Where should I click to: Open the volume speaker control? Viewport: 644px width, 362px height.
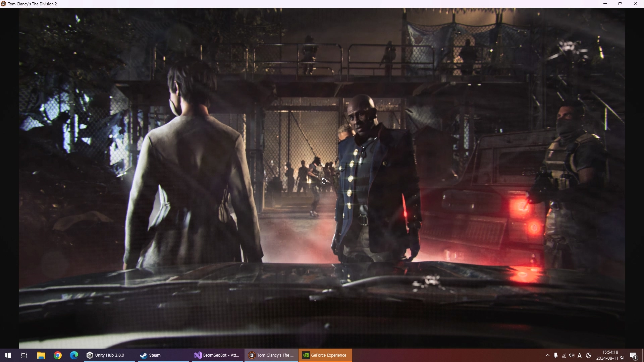pyautogui.click(x=572, y=355)
